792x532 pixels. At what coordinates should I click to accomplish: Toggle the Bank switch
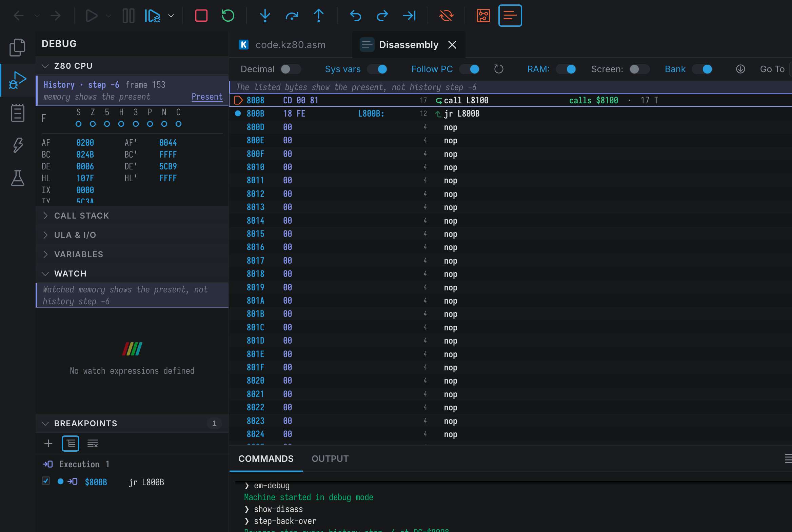(702, 69)
